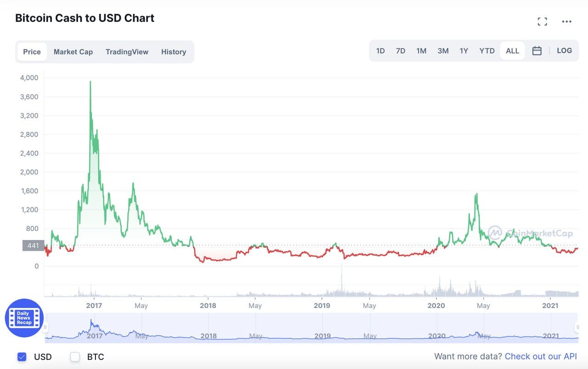Click the 441 price label on the axis
Image resolution: width=588 pixels, height=369 pixels.
tap(33, 246)
